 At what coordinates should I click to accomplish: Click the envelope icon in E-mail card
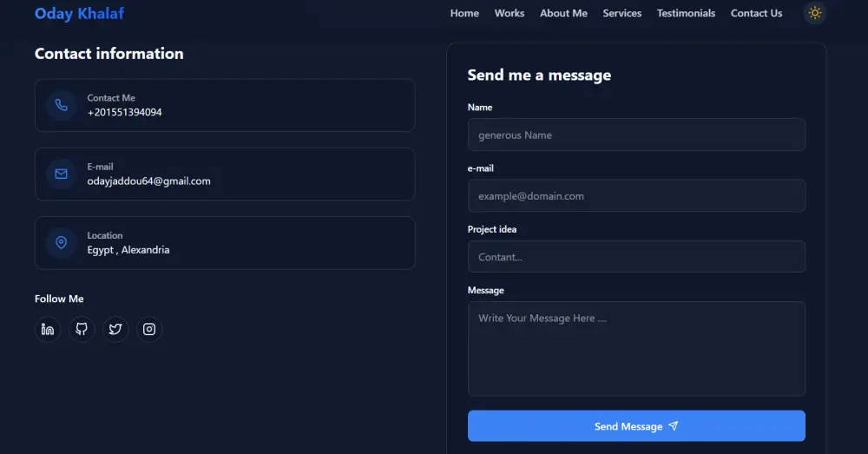tap(62, 174)
